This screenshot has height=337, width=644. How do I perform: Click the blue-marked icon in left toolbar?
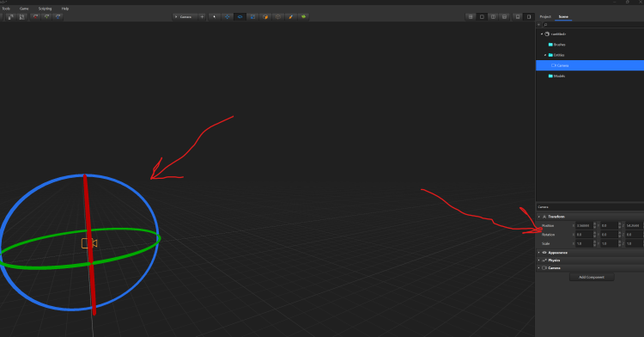[x=58, y=17]
